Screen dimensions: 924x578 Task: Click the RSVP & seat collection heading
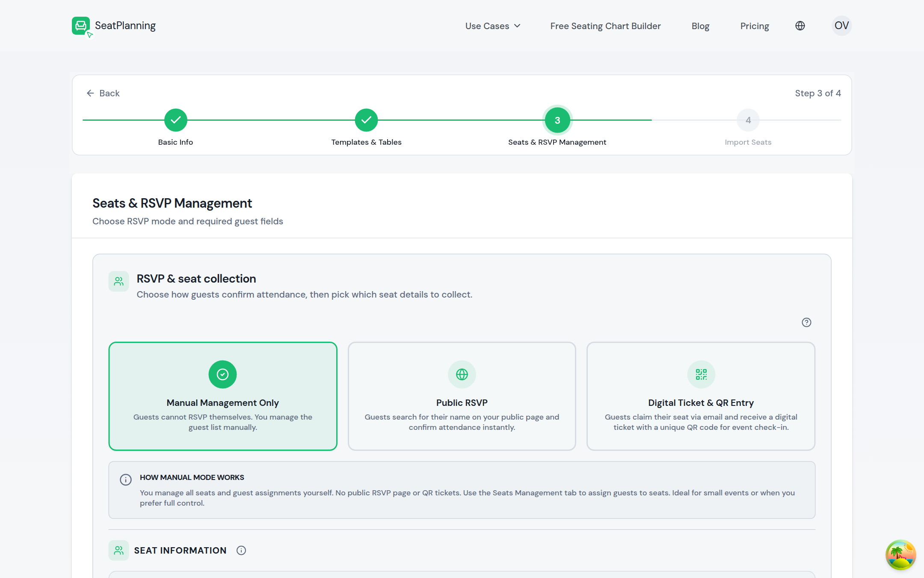[196, 279]
